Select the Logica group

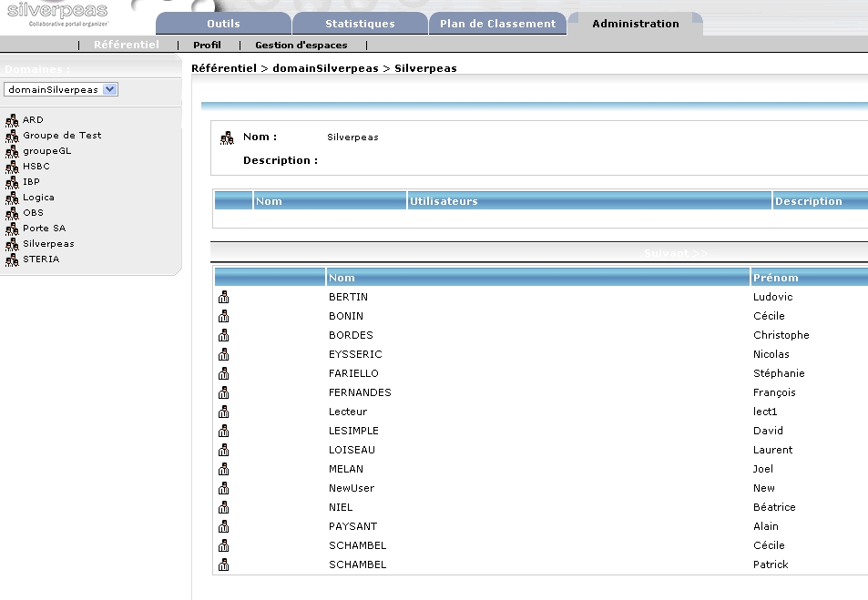coord(38,197)
